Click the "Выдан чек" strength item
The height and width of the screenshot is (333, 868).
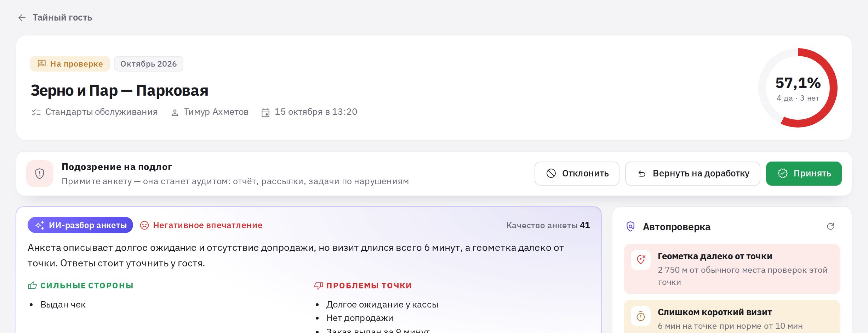[x=63, y=305]
